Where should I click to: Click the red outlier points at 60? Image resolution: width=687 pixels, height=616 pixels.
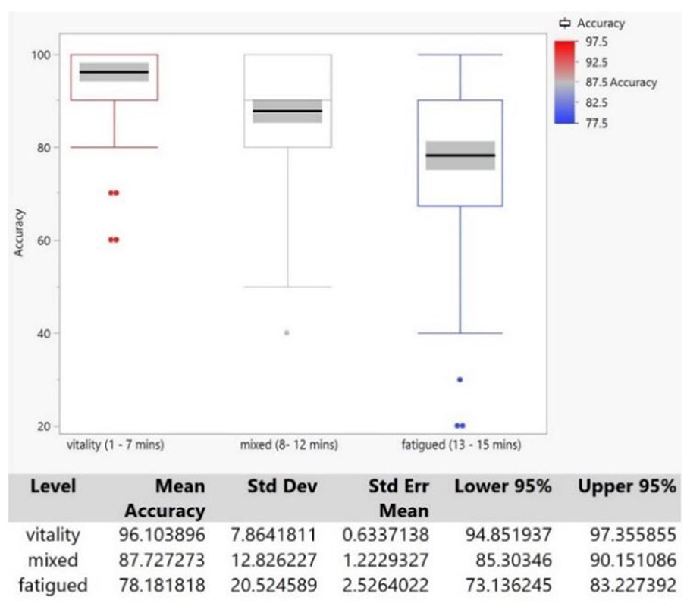click(x=114, y=240)
